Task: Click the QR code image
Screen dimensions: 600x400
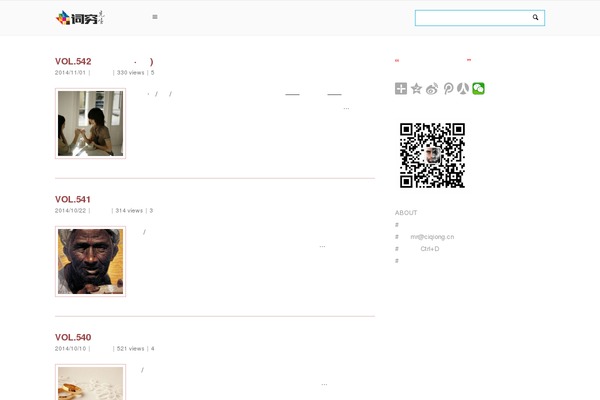Action: pos(432,155)
